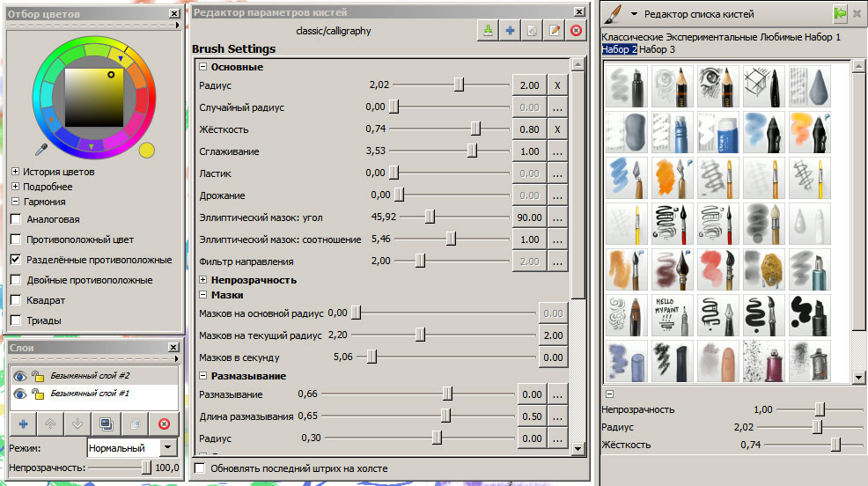Enable the Аналоговая harmony checkbox
868x486 pixels.
tap(16, 219)
